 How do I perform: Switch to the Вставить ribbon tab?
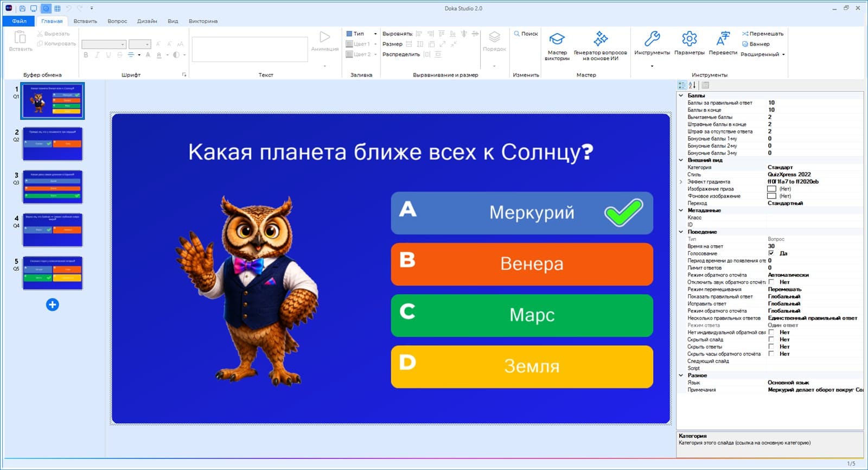click(x=85, y=21)
